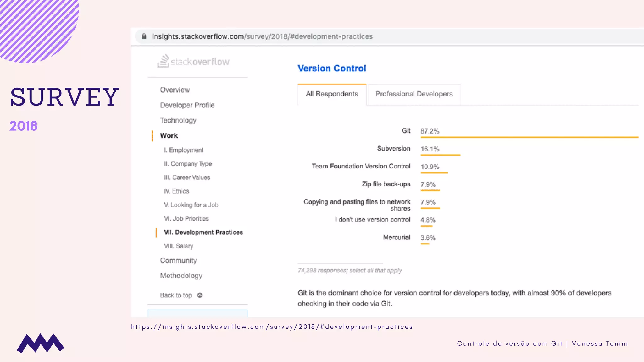Open the Overview section

175,90
